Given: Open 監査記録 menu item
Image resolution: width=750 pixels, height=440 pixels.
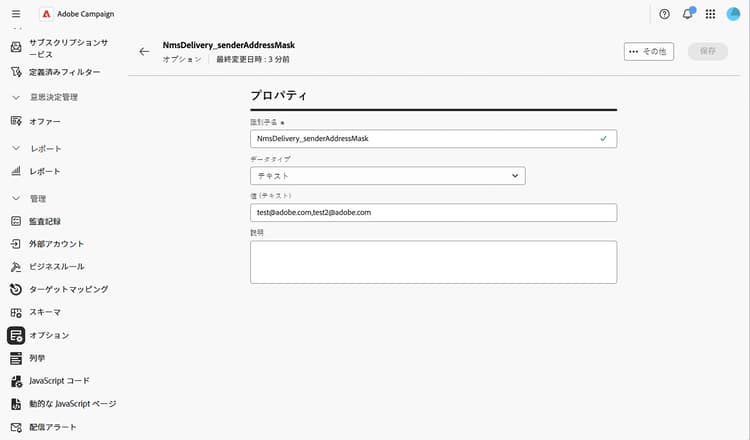Looking at the screenshot, I should (x=45, y=221).
